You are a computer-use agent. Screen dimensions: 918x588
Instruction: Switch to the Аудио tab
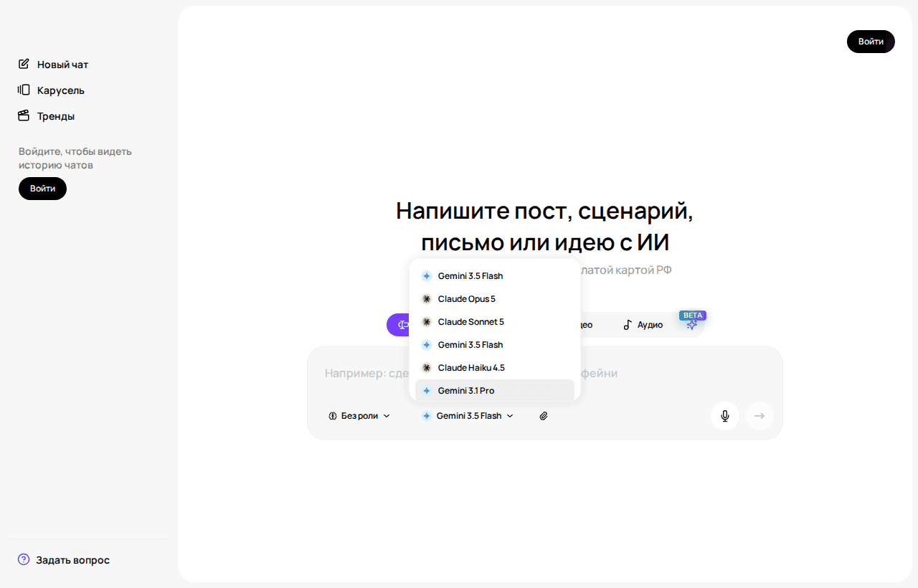(643, 325)
